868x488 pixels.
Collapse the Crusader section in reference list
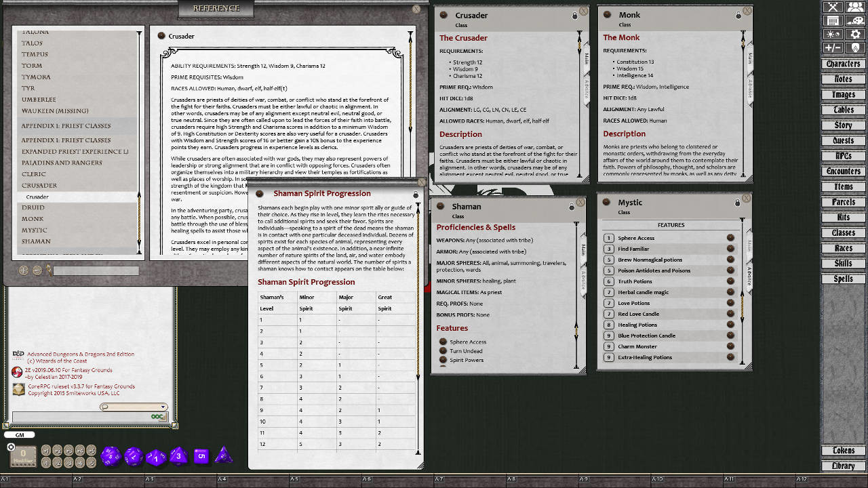(x=39, y=185)
